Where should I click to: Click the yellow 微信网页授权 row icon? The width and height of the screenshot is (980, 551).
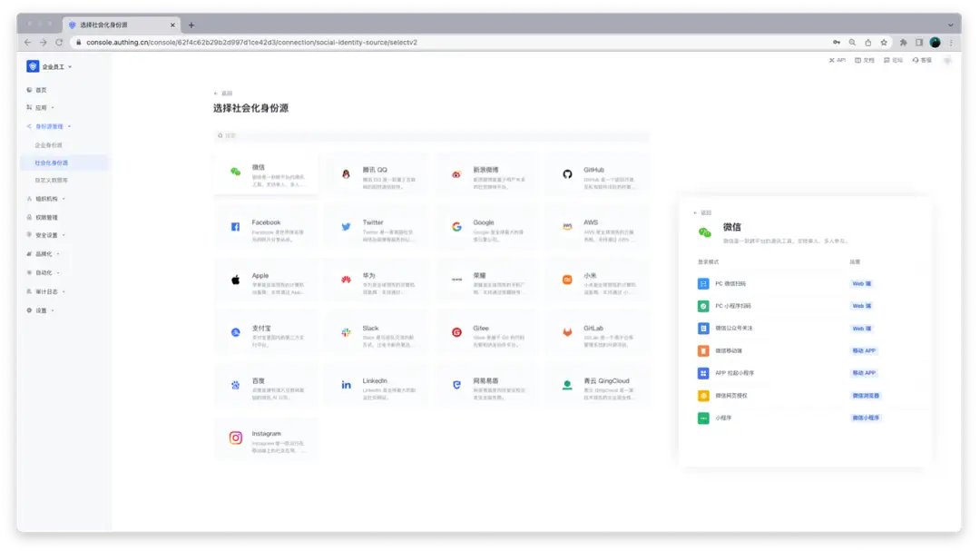coord(703,395)
